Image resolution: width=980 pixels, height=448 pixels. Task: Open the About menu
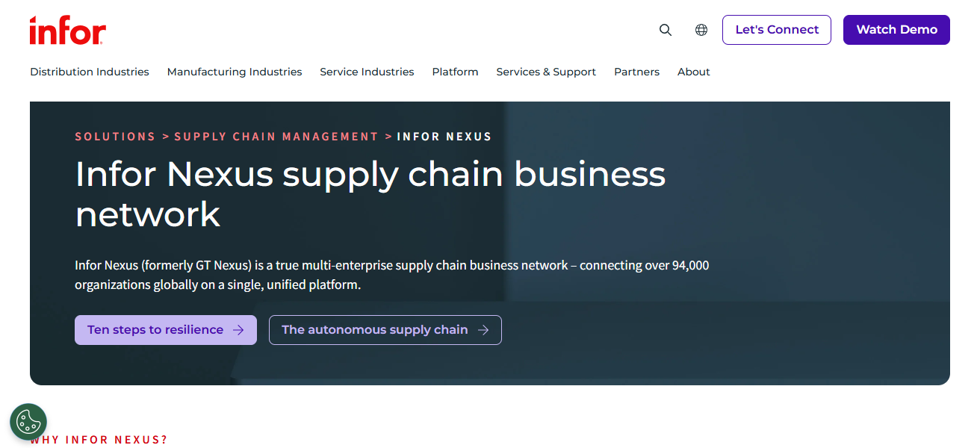coord(693,72)
